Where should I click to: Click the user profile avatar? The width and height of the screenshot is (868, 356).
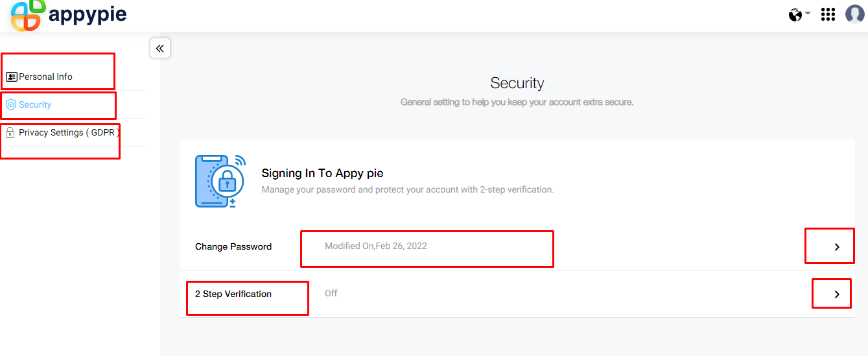pos(854,14)
